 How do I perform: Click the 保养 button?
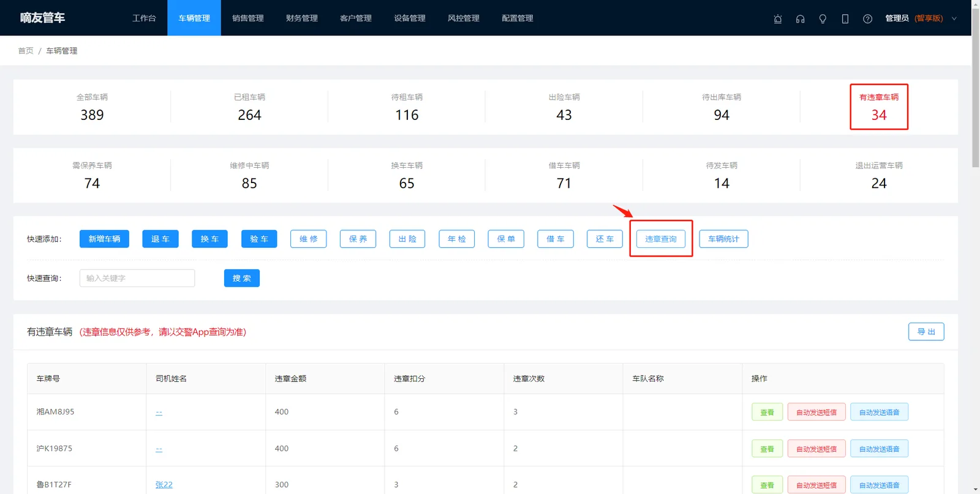tap(358, 239)
